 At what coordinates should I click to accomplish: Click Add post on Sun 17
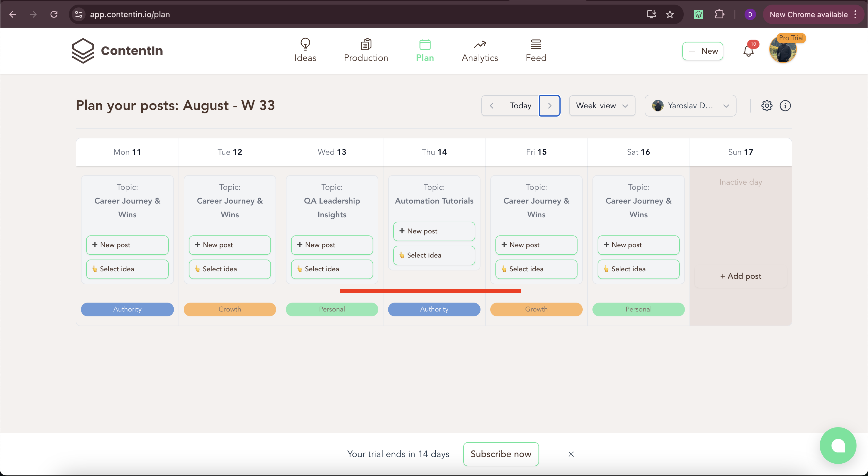point(741,276)
